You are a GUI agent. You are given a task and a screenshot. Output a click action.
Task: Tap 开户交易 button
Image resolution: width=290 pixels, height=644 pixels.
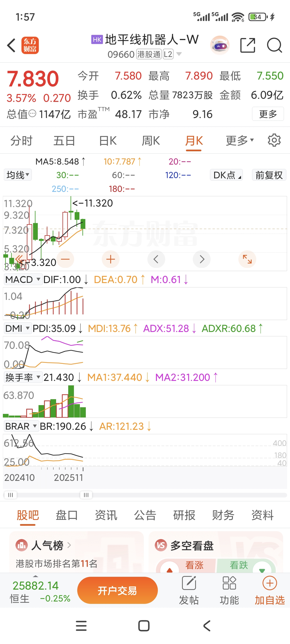coord(117,591)
